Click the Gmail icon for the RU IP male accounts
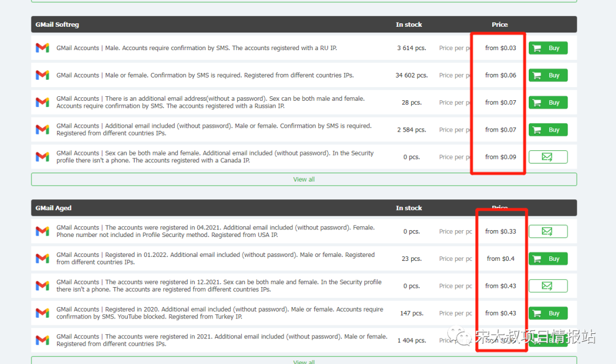The height and width of the screenshot is (364, 616). coord(42,48)
